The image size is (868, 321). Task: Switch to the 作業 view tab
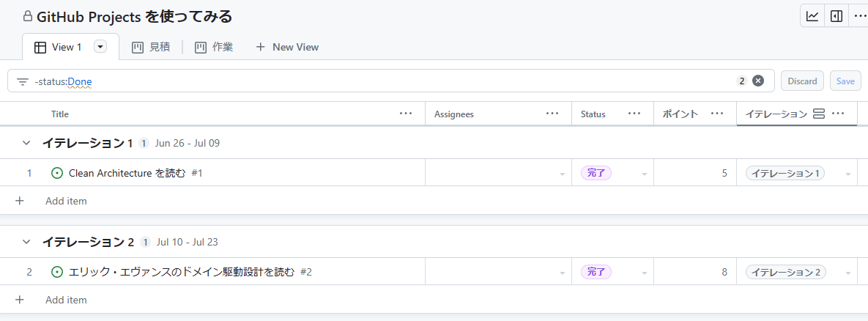pyautogui.click(x=214, y=47)
